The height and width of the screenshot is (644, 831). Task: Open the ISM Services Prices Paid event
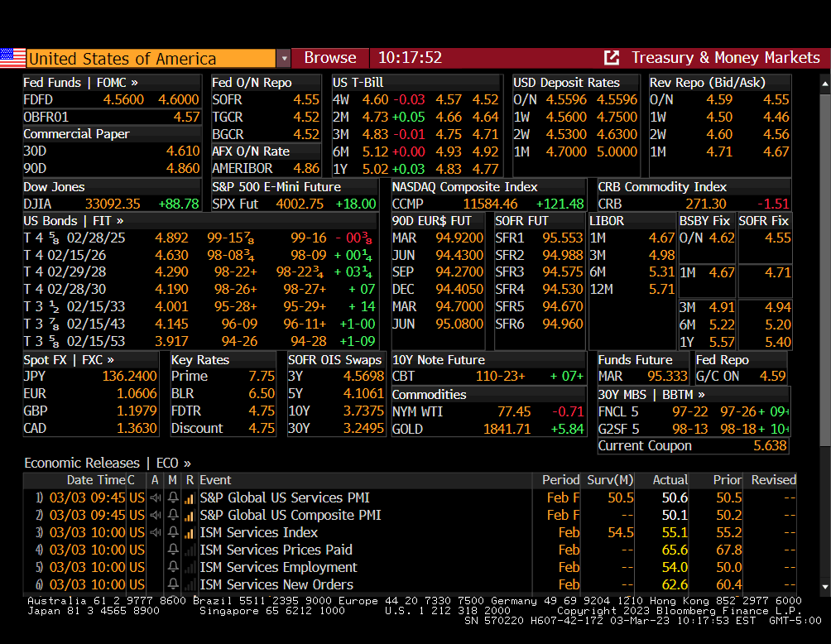[276, 550]
